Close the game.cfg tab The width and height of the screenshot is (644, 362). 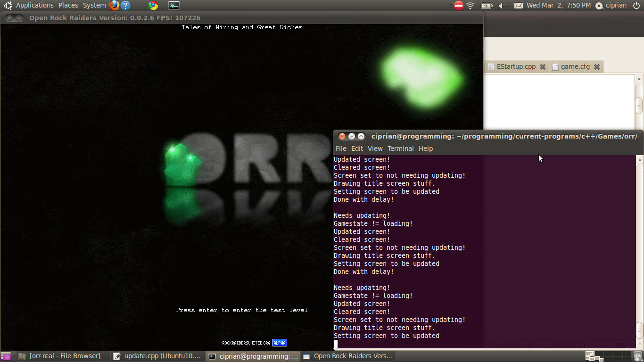(597, 67)
